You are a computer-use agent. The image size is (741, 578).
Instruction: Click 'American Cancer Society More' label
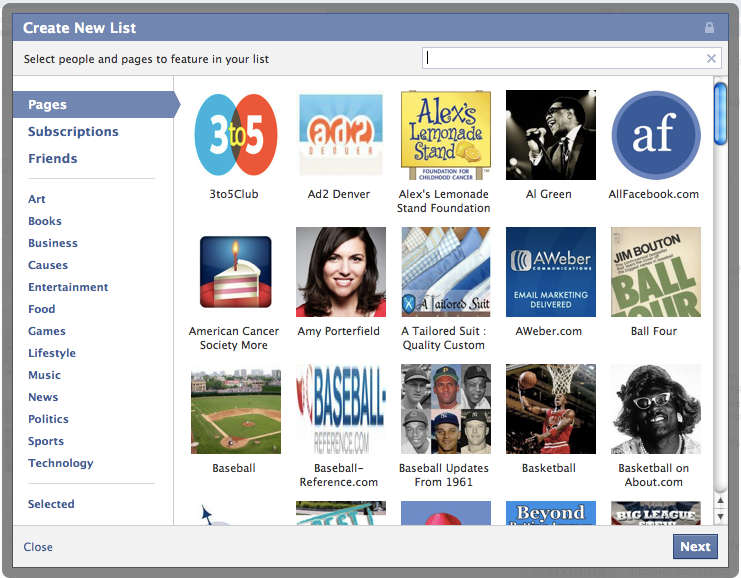[234, 338]
